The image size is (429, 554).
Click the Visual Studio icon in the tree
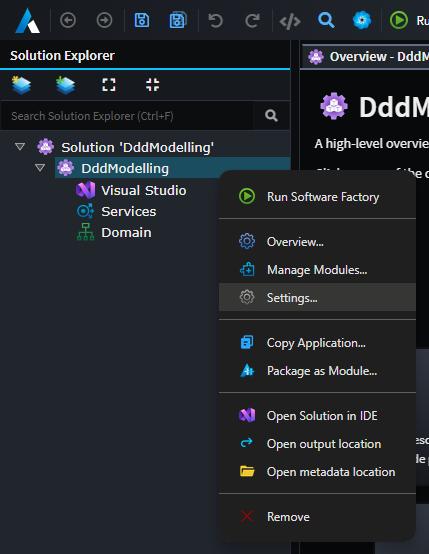[86, 190]
